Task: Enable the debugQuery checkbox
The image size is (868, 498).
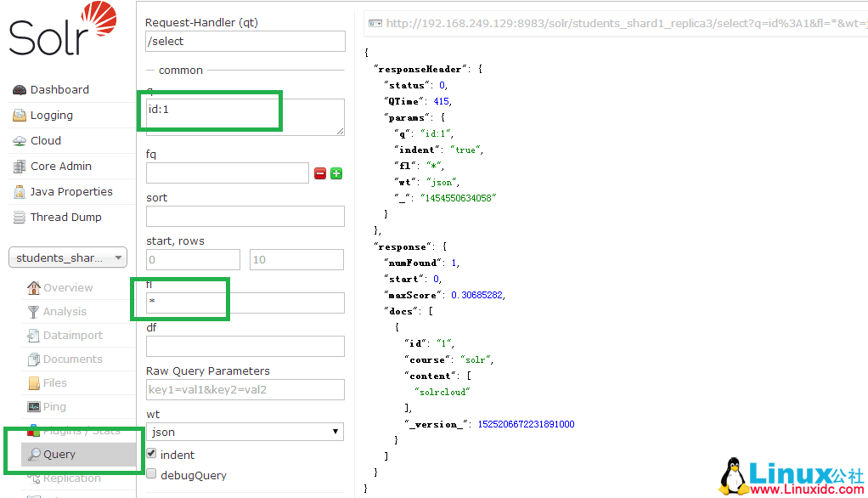Action: click(x=151, y=474)
